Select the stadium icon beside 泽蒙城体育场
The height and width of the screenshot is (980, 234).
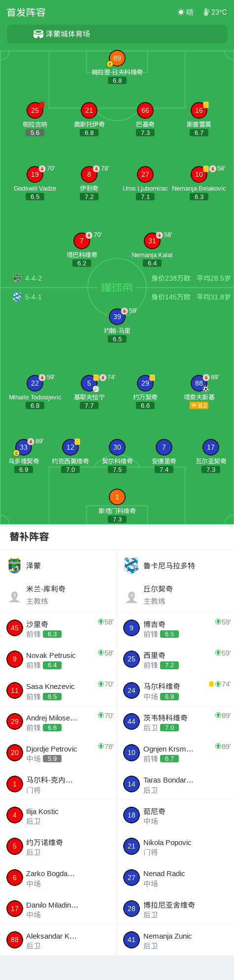tap(38, 34)
